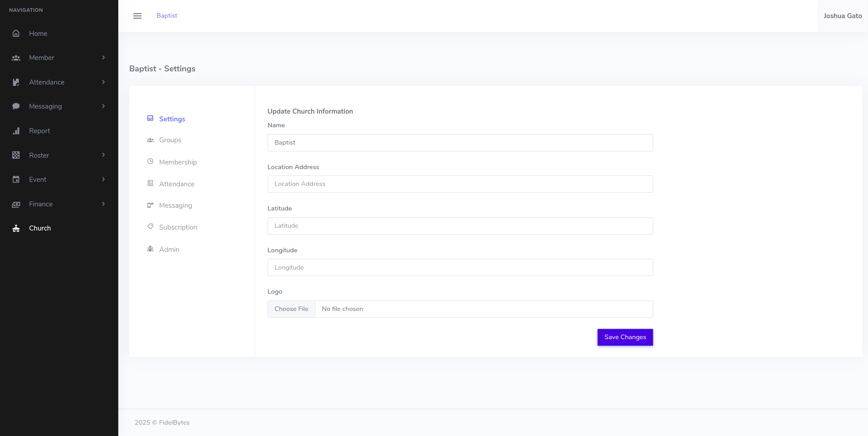Screen dimensions: 868x436
Task: Switch to Attendance settings tab
Action: pyautogui.click(x=177, y=184)
